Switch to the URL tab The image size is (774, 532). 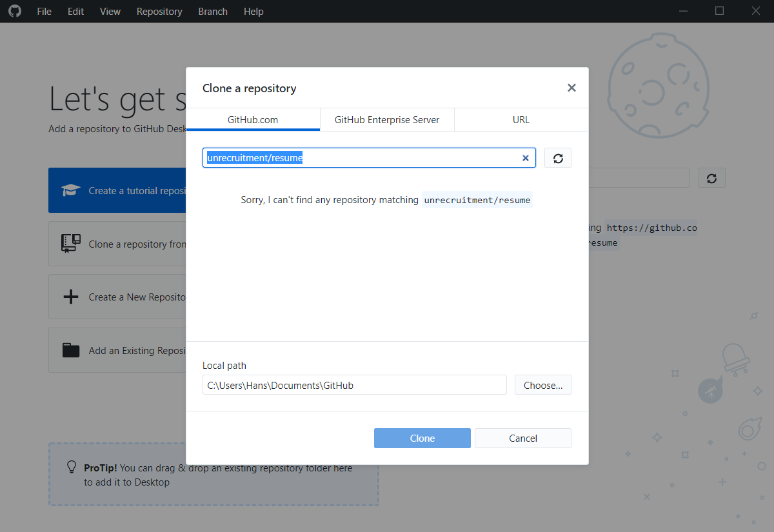click(x=521, y=119)
